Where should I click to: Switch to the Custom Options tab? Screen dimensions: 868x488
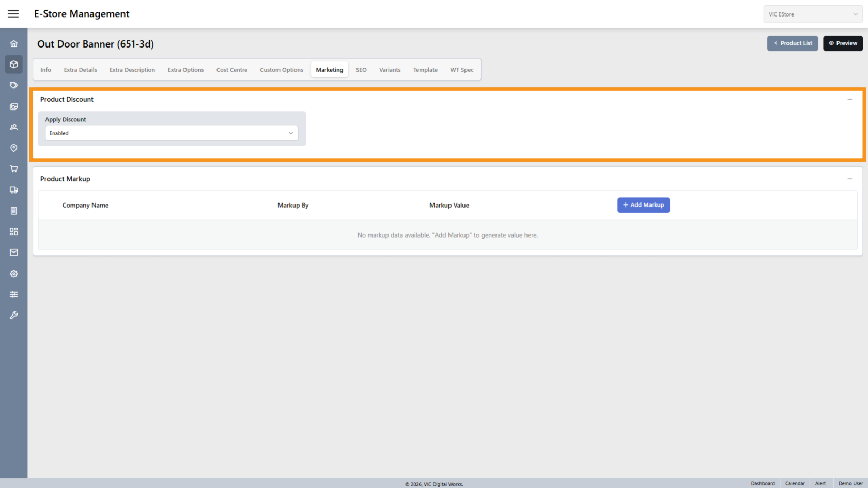[282, 70]
